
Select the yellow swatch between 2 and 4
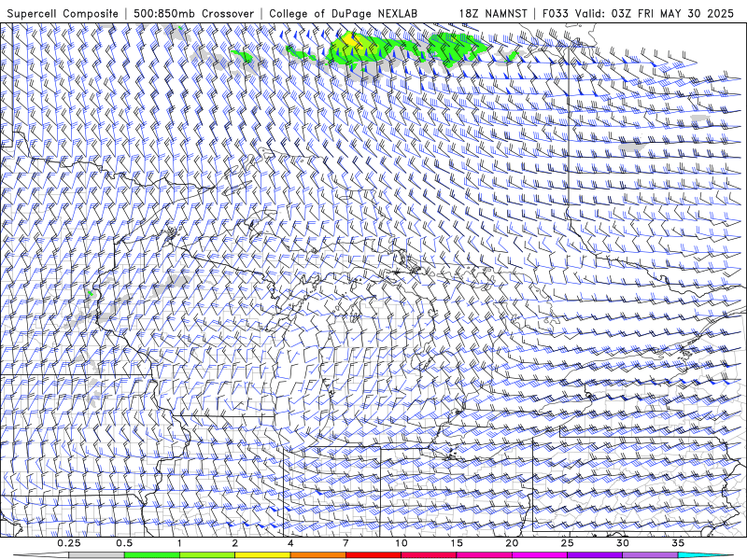(262, 555)
